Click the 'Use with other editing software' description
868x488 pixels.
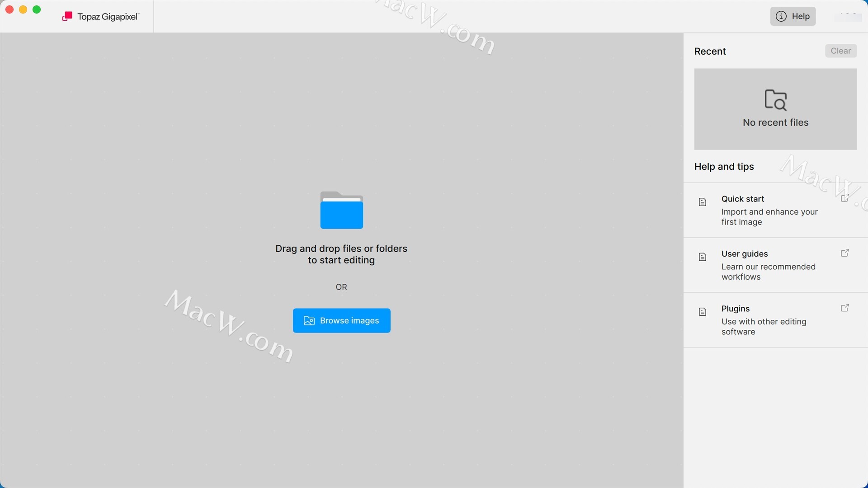(763, 327)
